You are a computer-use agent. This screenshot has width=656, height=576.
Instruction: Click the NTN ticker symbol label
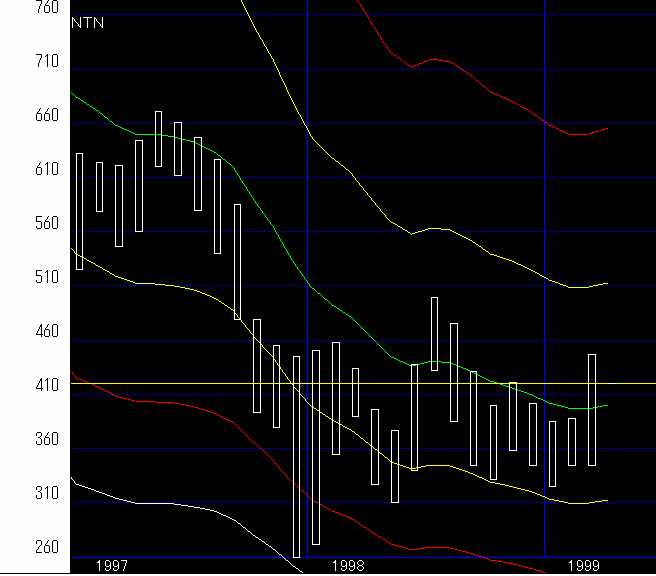(89, 22)
